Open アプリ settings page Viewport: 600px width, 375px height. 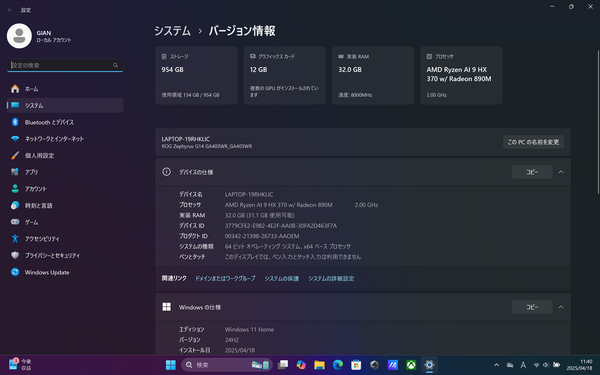pos(65,172)
